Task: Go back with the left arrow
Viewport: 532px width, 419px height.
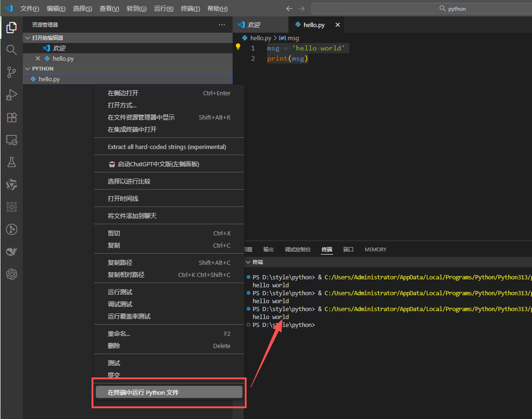Action: tap(289, 8)
